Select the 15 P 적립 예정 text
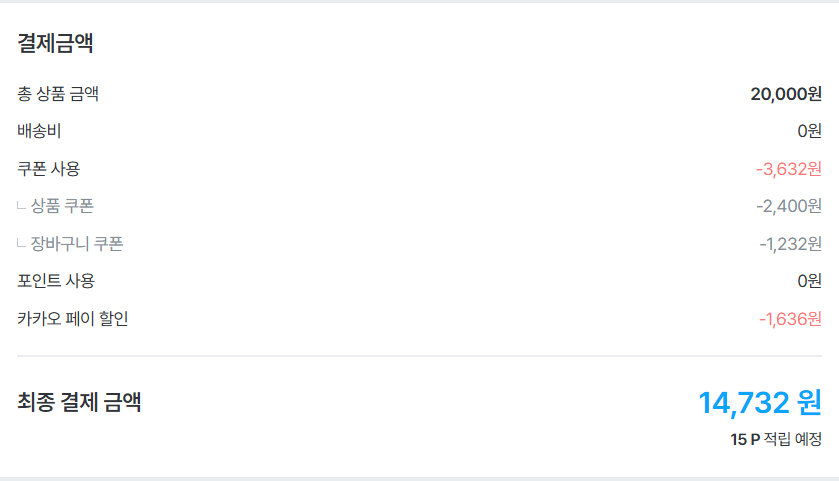 coord(776,440)
